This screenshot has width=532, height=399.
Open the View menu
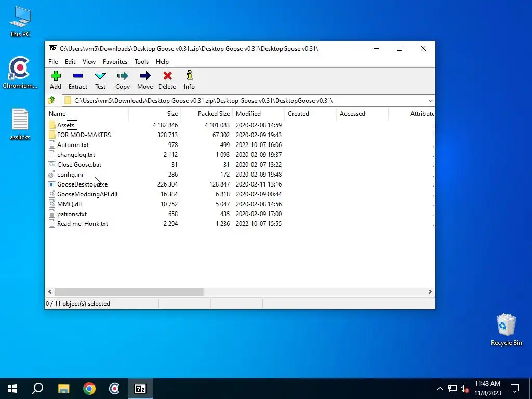[x=89, y=62]
